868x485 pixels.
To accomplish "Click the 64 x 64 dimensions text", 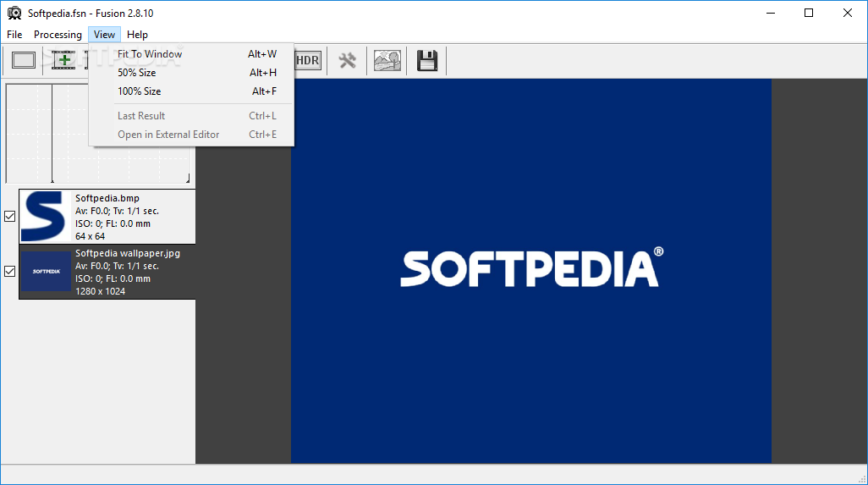I will click(x=91, y=236).
